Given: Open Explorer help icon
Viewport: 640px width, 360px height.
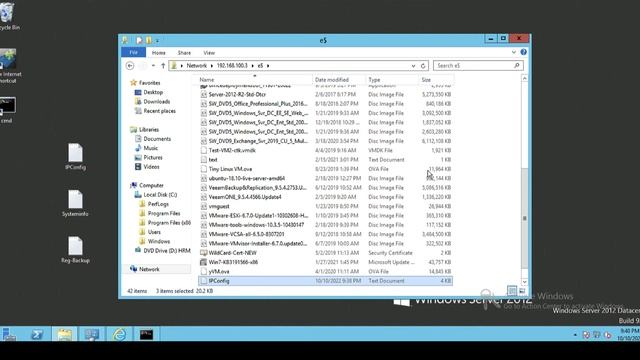Looking at the screenshot, I should pos(523,52).
